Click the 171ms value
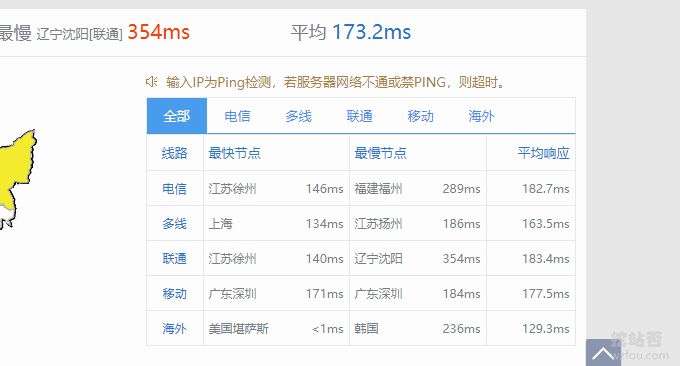This screenshot has height=366, width=680. [324, 294]
